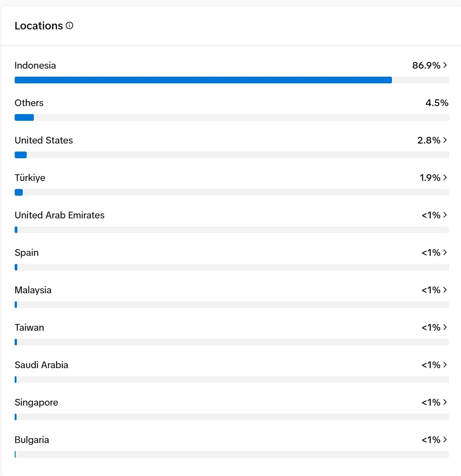Click the Locations heading
The height and width of the screenshot is (476, 461).
pos(39,26)
